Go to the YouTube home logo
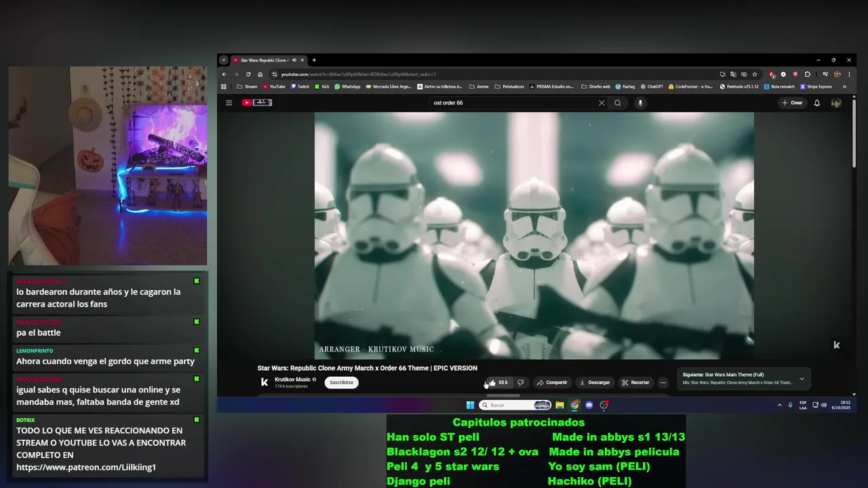Viewport: 868px width, 488px height. tap(257, 103)
